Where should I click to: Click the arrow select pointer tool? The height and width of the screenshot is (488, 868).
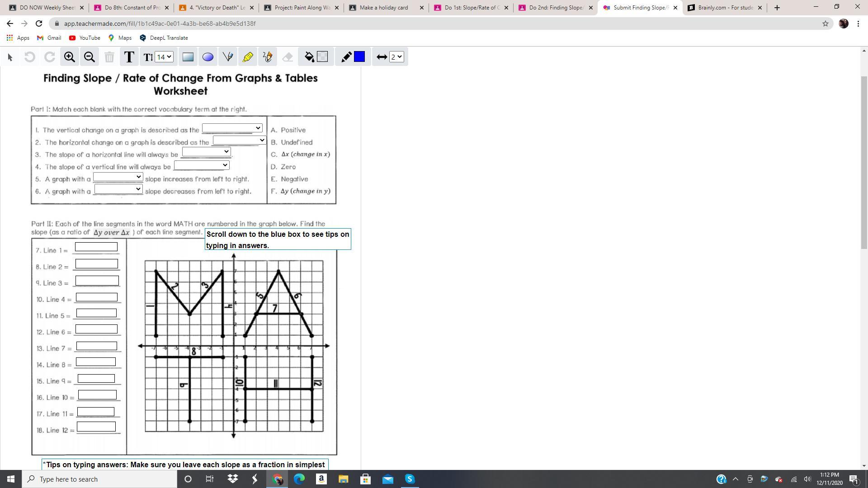[10, 57]
